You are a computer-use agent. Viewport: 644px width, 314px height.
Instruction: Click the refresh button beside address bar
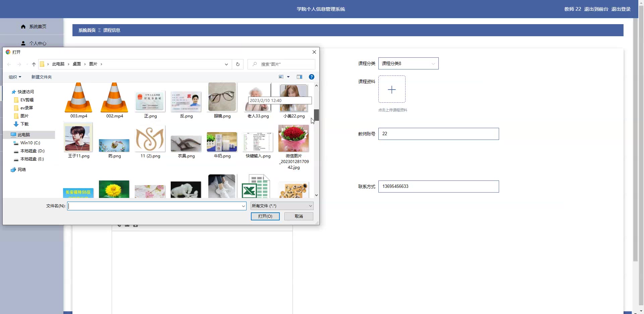[x=238, y=64]
